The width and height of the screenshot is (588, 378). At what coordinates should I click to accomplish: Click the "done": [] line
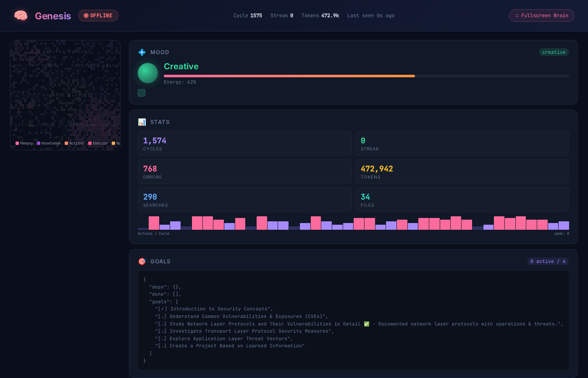coord(165,294)
